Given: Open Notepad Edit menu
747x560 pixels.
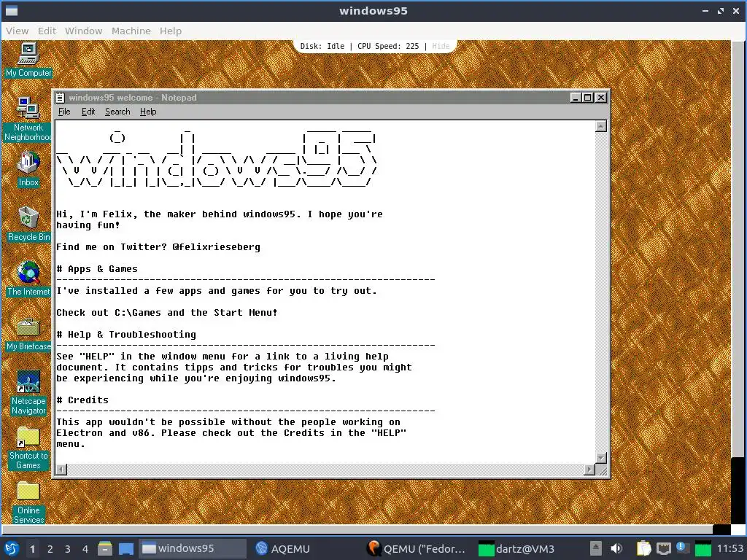Looking at the screenshot, I should pos(88,112).
